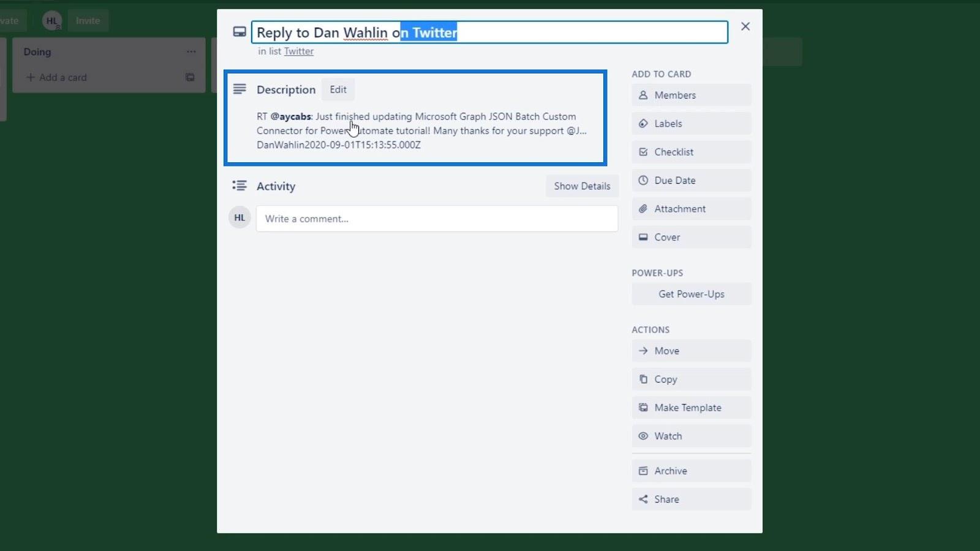The height and width of the screenshot is (551, 980).
Task: Click the Cover icon
Action: [643, 237]
